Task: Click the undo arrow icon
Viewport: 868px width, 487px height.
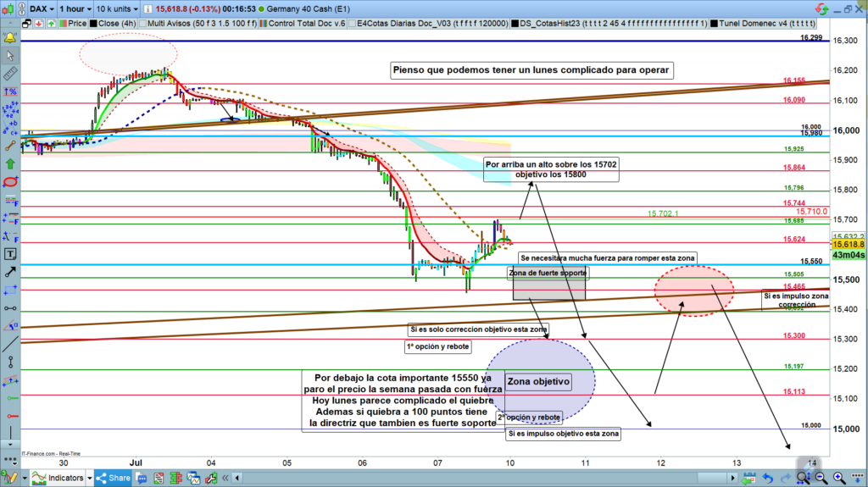Action: [x=768, y=478]
